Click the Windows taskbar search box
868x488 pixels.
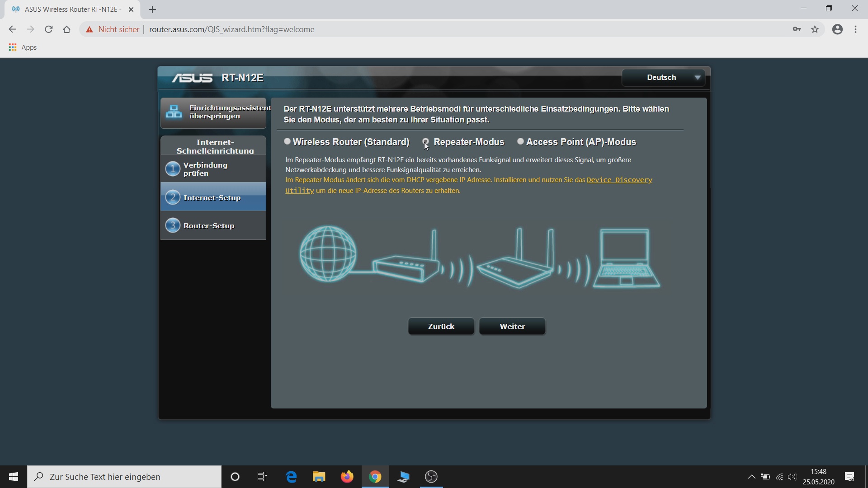tap(124, 477)
